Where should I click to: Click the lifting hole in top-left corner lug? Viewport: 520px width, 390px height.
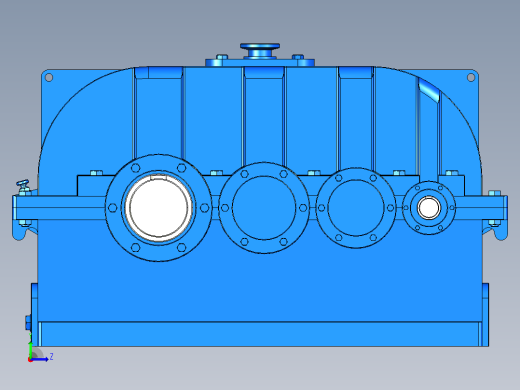[49, 78]
